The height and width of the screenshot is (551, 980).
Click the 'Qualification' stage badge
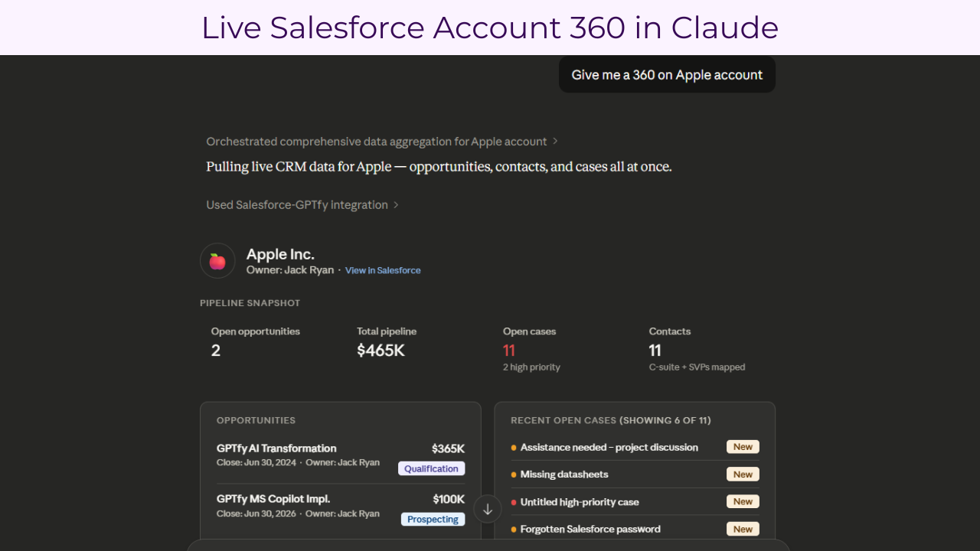pos(431,468)
